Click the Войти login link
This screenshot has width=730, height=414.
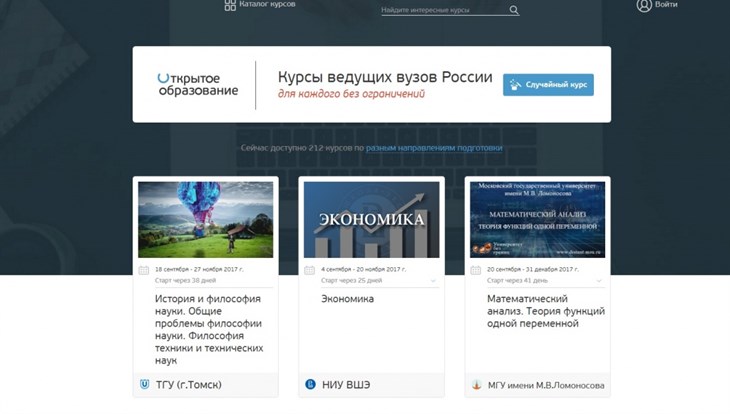[666, 4]
